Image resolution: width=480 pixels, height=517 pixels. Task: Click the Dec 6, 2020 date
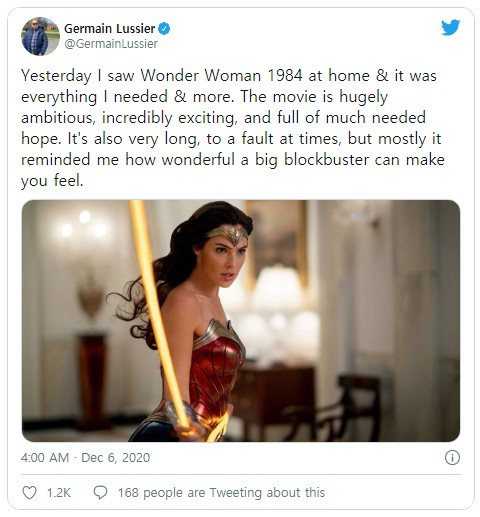point(115,458)
